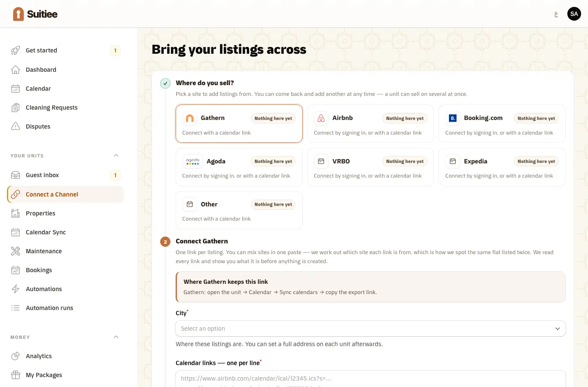Click the "Bring your listings across" heading
This screenshot has height=387, width=588.
[x=229, y=49]
